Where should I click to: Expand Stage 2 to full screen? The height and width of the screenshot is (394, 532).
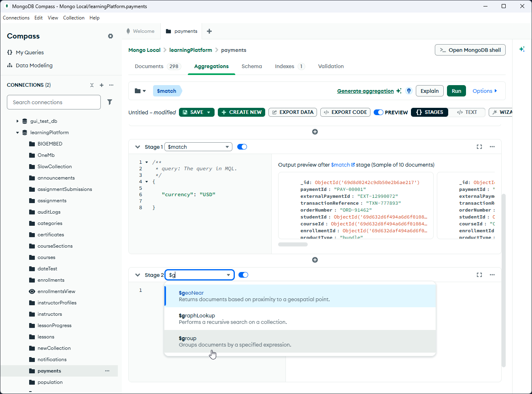479,275
